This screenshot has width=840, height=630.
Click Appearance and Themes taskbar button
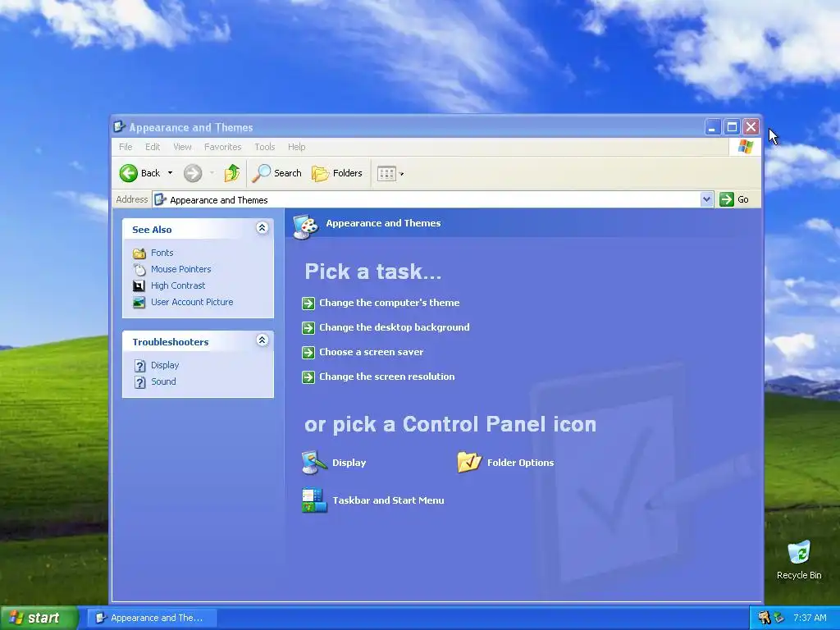152,618
